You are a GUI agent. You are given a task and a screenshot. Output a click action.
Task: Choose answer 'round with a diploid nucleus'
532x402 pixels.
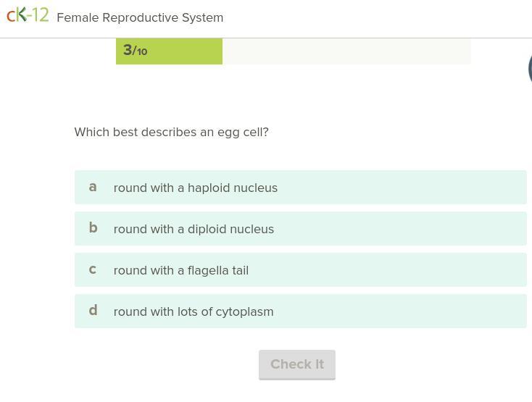[x=300, y=228]
